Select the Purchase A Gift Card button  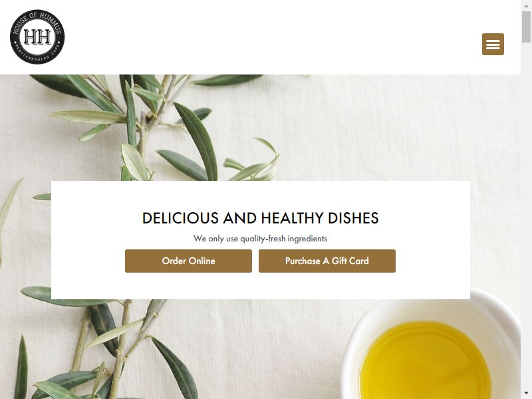[327, 261]
